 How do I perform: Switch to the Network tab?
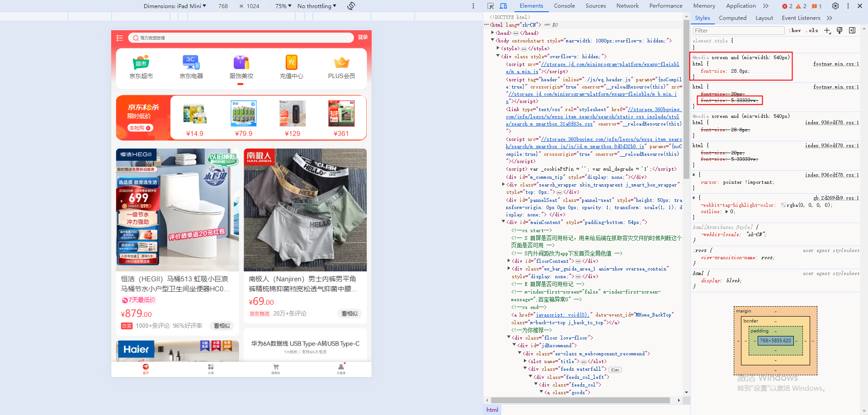coord(627,6)
